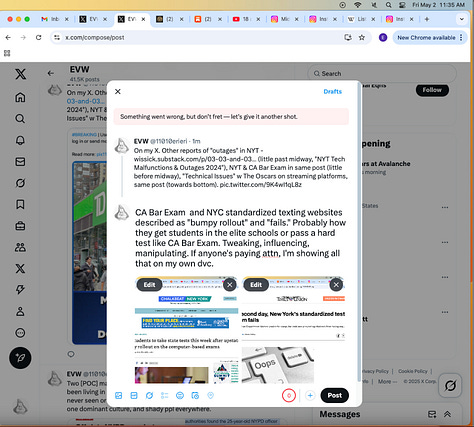Click the Post button
The width and height of the screenshot is (474, 427).
(x=334, y=395)
